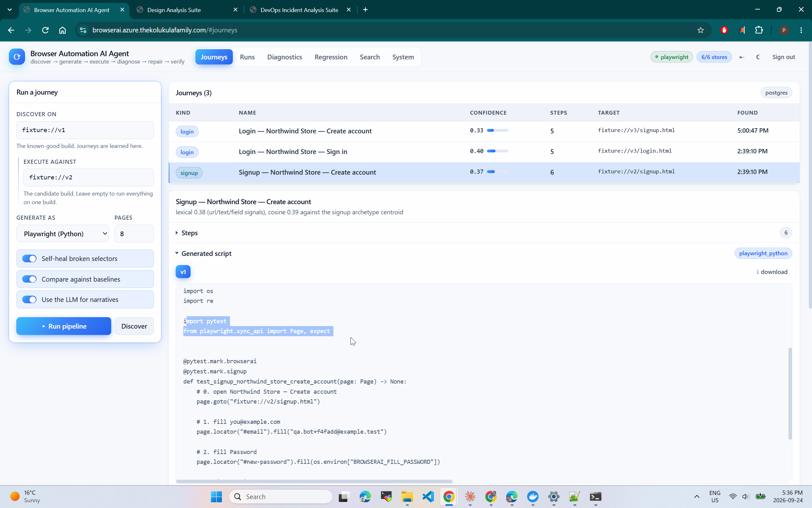
Task: Click the Discover On fixture://v1 field
Action: click(x=85, y=130)
